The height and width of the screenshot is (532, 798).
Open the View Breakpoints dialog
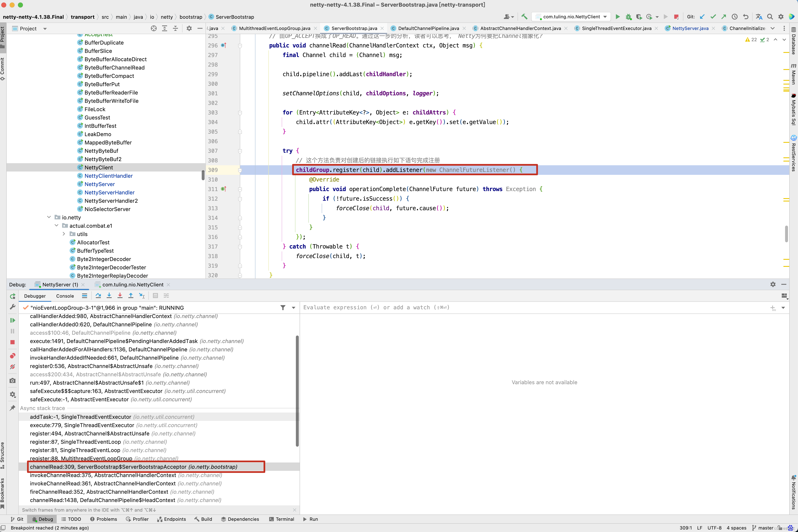13,355
